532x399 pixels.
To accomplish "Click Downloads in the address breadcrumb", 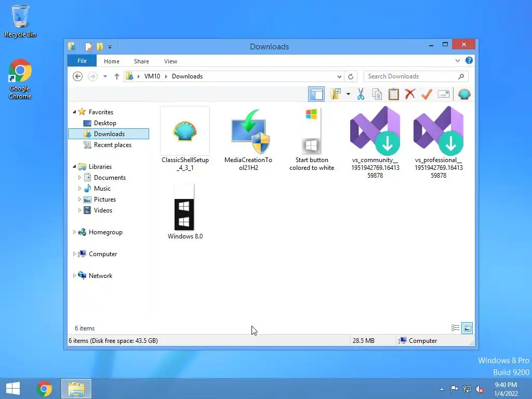I will click(187, 76).
